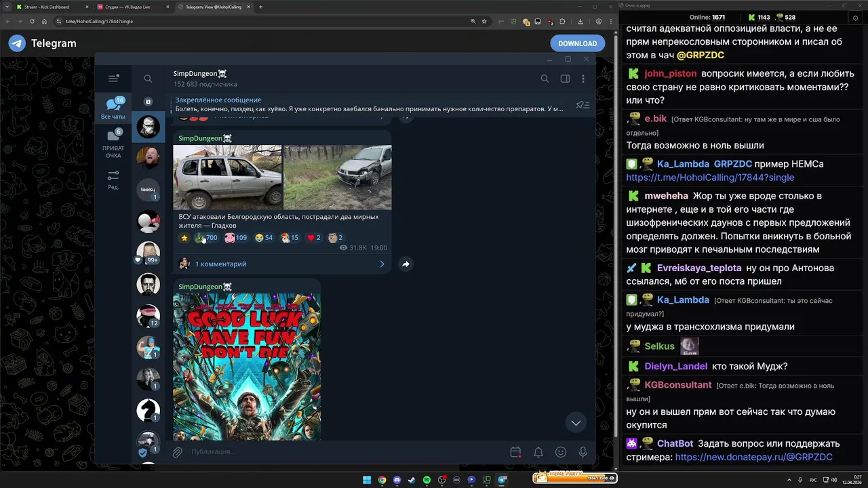Go to browser home page
The image size is (868, 488).
pyautogui.click(x=44, y=21)
